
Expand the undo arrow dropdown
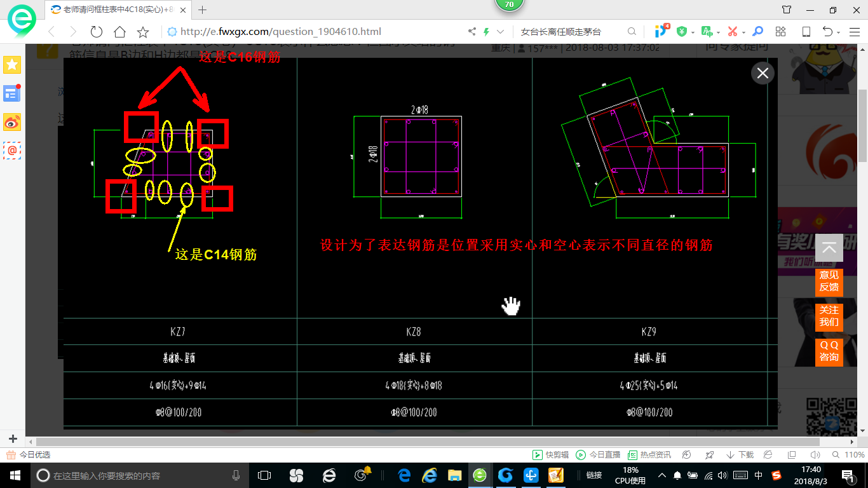pyautogui.click(x=838, y=32)
